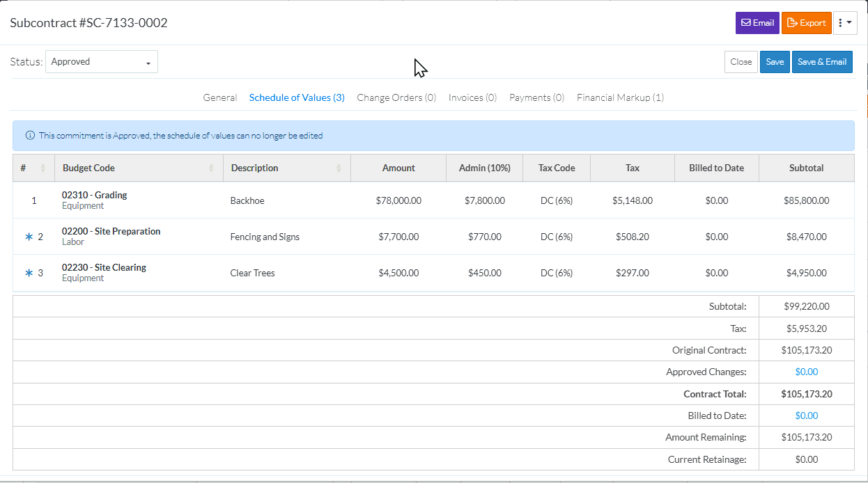Select the 02310 - Grading budget code

click(95, 196)
